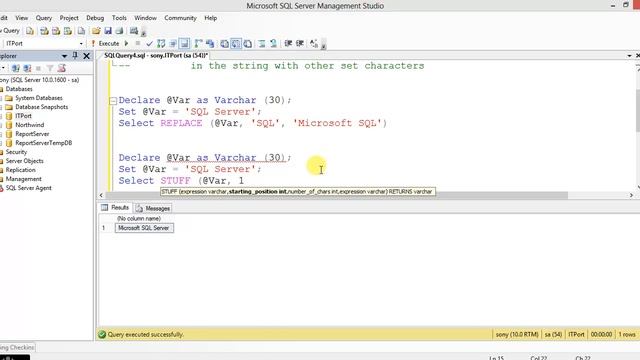The height and width of the screenshot is (360, 640).
Task: Open the Community menu
Action: tap(180, 18)
